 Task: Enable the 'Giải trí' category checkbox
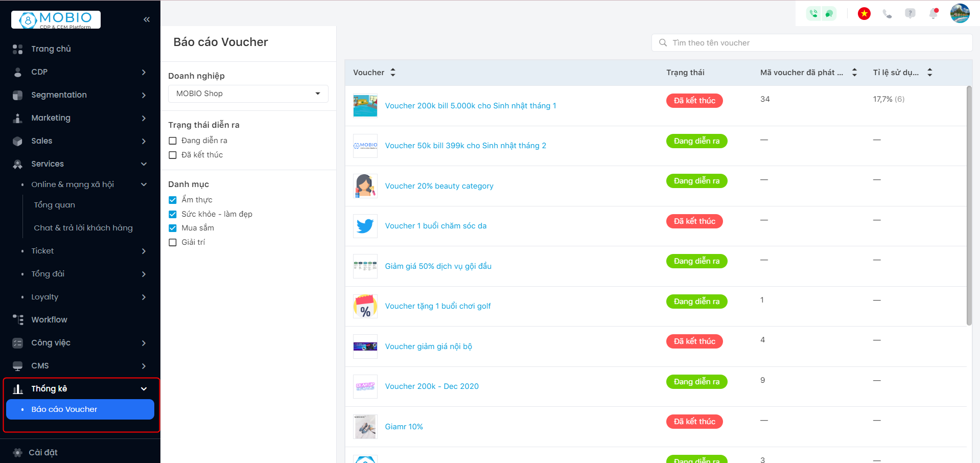click(173, 242)
